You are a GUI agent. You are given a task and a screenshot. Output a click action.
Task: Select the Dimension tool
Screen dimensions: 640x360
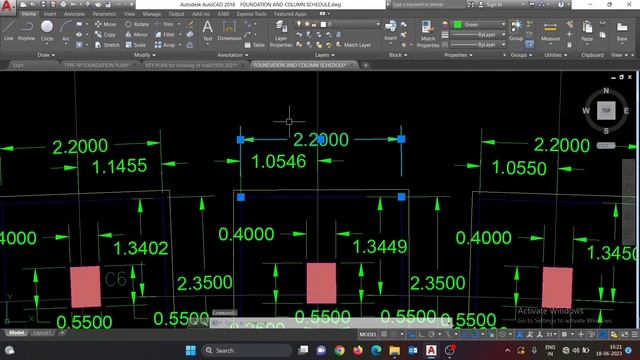(x=229, y=31)
